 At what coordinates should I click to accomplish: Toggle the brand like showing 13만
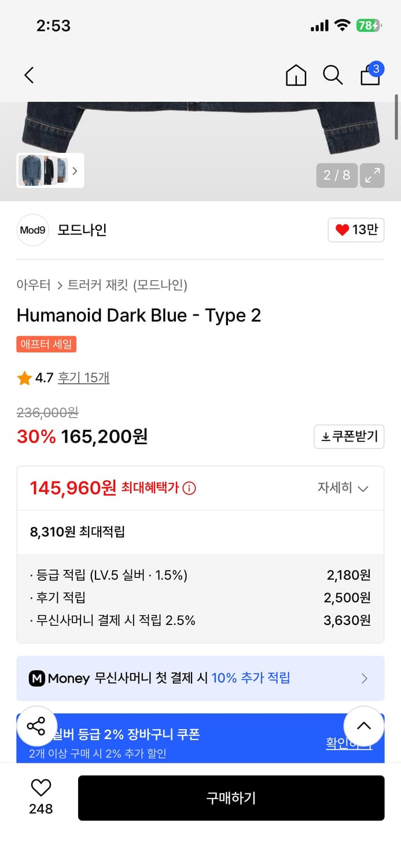pyautogui.click(x=355, y=230)
